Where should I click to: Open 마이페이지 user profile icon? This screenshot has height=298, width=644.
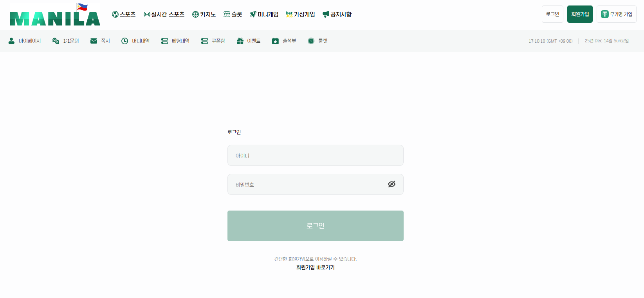click(x=25, y=41)
